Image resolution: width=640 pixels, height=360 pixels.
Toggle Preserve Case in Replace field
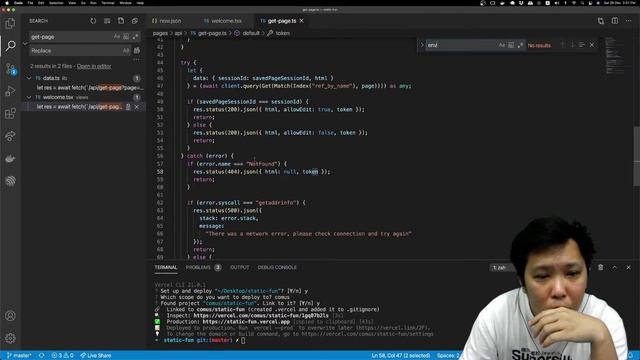(x=126, y=51)
